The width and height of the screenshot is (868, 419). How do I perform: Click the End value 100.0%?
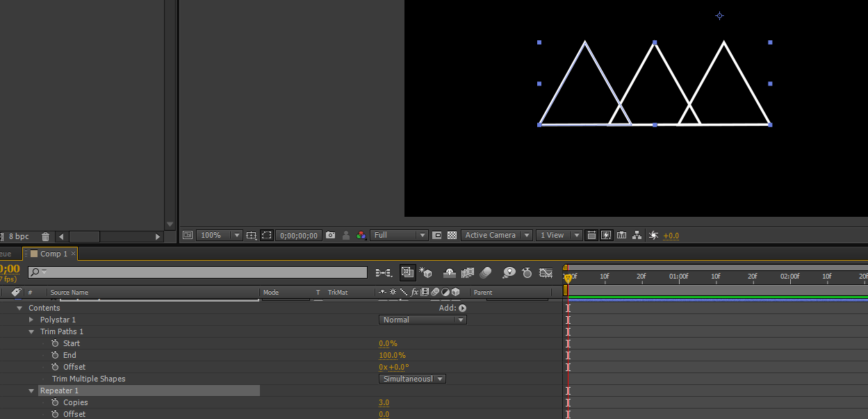(x=392, y=355)
